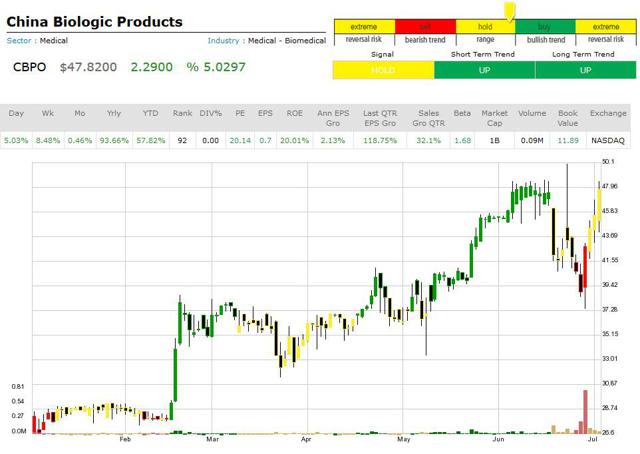Click the yellow pointer marker on signal gauge
The width and height of the screenshot is (640, 454).
point(509,11)
